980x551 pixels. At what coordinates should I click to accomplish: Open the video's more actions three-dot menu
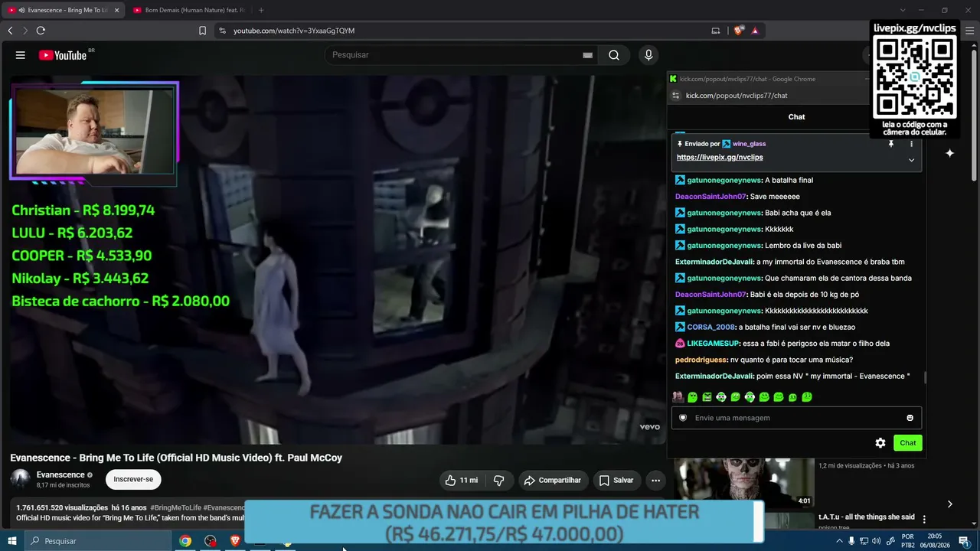click(x=655, y=481)
